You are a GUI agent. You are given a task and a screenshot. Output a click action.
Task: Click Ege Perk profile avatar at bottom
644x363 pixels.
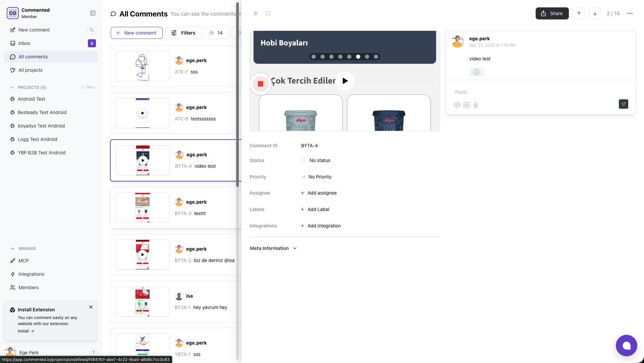10,352
